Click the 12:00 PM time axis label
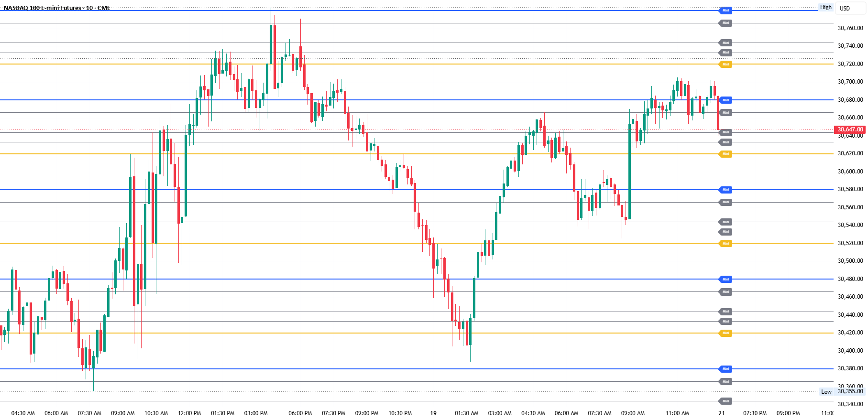Screen dimensions: 868x420 coord(189,413)
